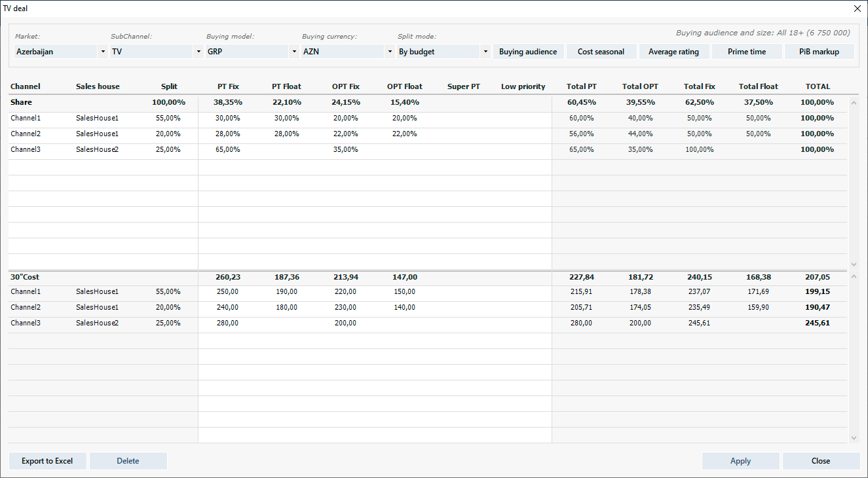
Task: Click the Close button at bottom
Action: coord(821,461)
